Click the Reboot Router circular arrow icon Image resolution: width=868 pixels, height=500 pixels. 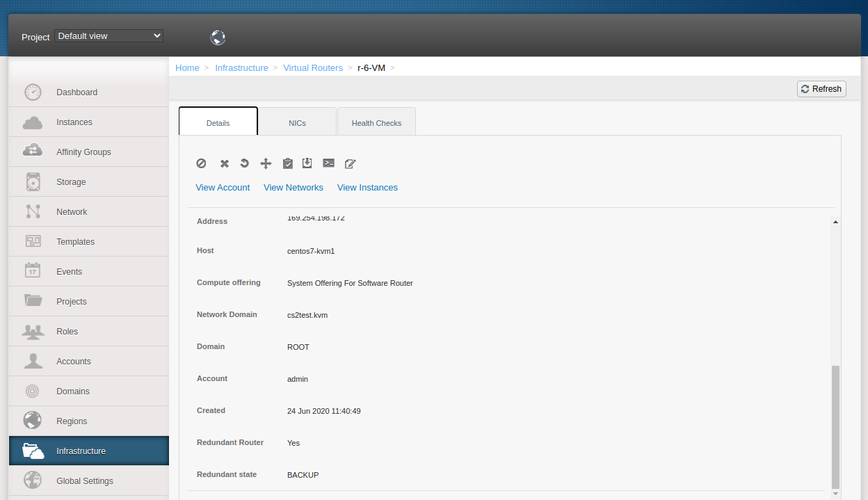pyautogui.click(x=244, y=163)
